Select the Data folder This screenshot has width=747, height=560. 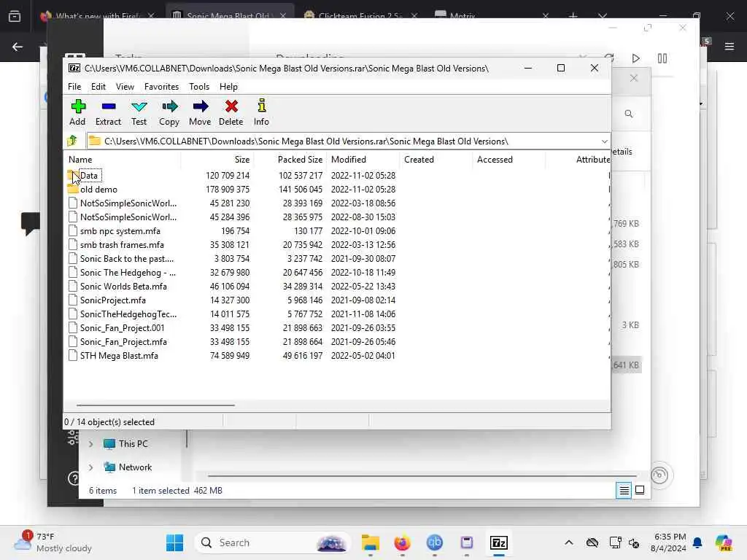coord(88,175)
